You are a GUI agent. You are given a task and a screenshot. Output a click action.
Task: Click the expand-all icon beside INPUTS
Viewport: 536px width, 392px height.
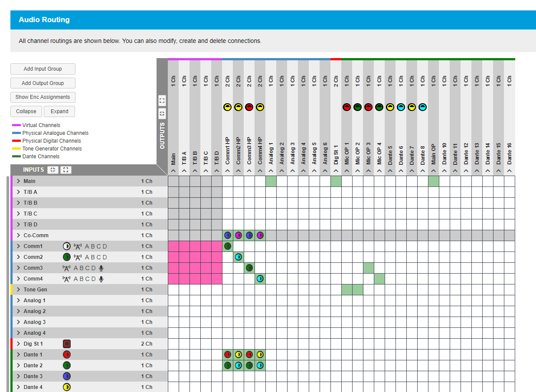(65, 170)
